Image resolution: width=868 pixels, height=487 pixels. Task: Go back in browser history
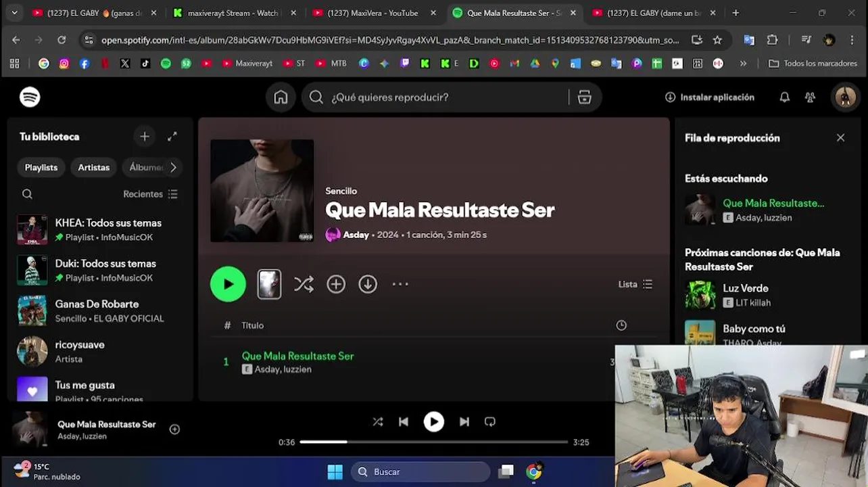click(x=16, y=40)
